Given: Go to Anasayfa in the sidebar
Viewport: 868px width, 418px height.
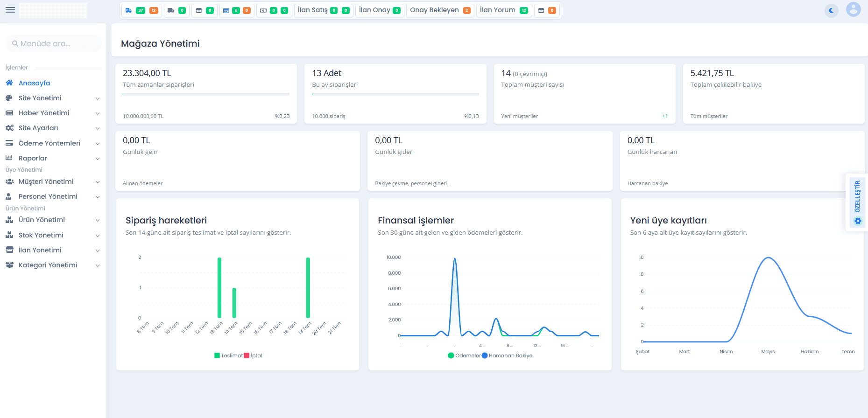Looking at the screenshot, I should (x=34, y=83).
